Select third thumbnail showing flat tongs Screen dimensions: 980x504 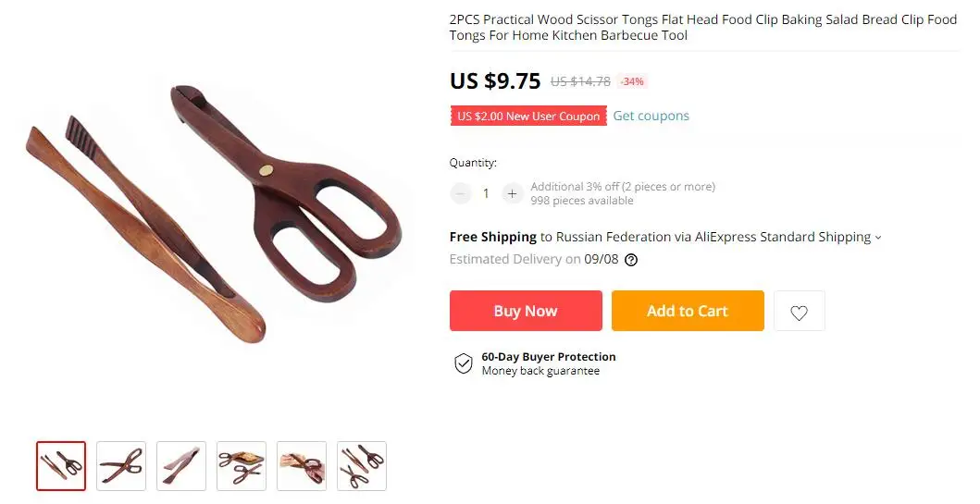click(x=181, y=466)
